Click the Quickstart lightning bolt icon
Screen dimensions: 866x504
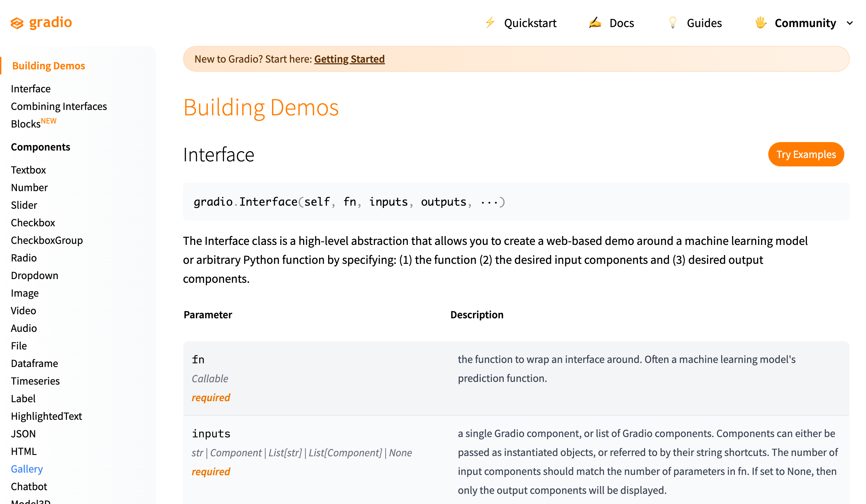[490, 22]
